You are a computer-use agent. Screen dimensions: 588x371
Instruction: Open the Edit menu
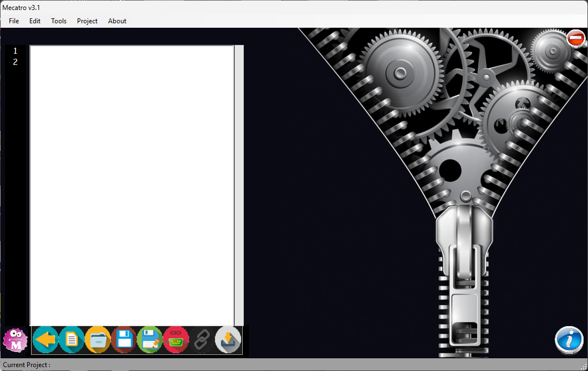[35, 21]
